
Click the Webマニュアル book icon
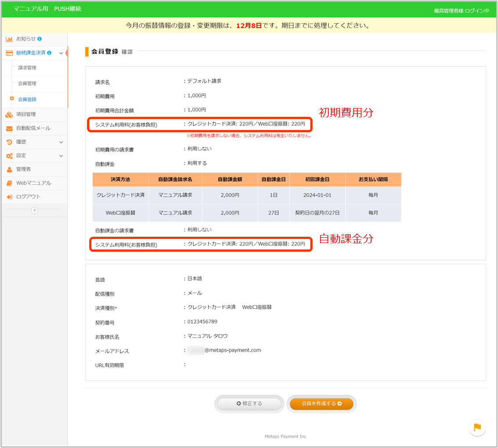(9, 183)
